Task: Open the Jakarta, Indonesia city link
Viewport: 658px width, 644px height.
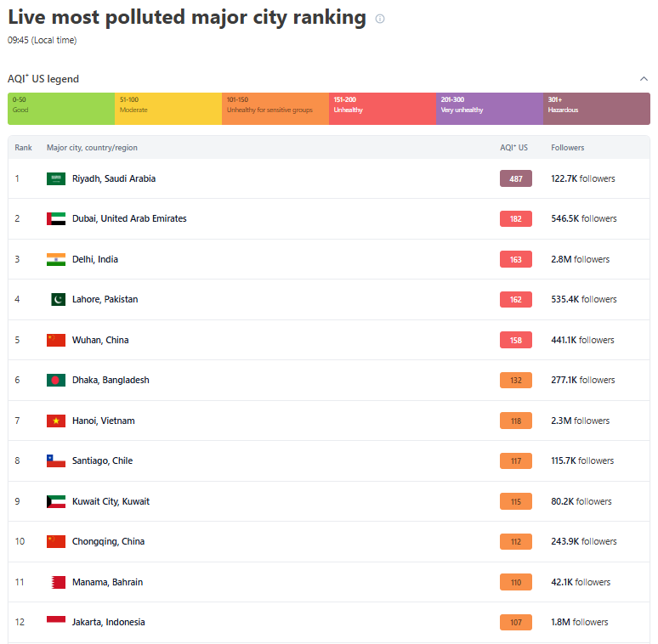Action: 109,622
